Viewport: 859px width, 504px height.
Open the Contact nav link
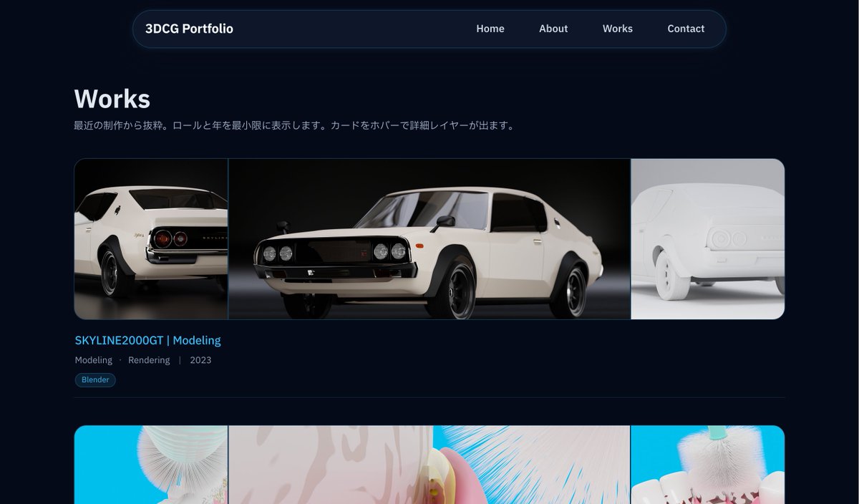686,29
